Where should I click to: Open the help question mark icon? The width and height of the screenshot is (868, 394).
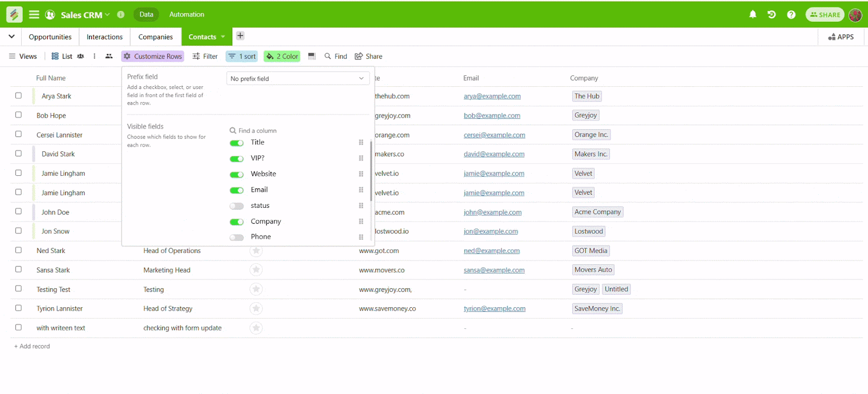pyautogui.click(x=791, y=15)
